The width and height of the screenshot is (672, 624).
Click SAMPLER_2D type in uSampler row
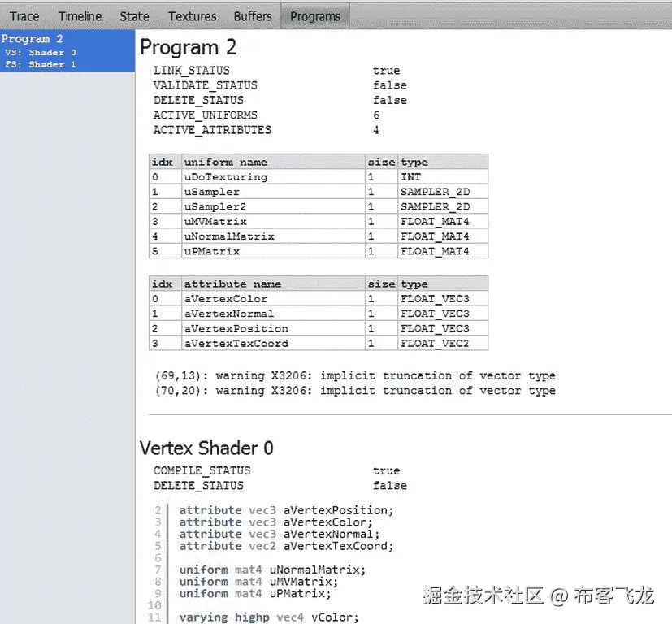(x=443, y=192)
